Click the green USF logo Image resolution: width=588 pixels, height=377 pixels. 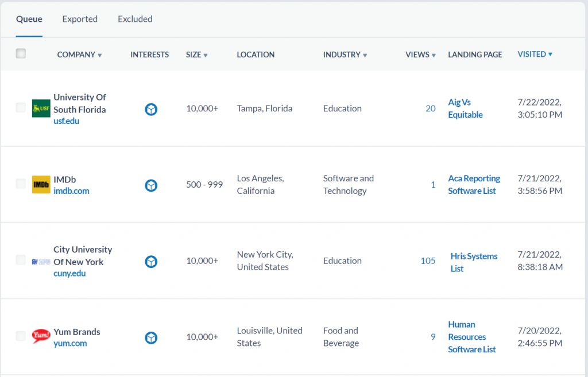(x=41, y=108)
